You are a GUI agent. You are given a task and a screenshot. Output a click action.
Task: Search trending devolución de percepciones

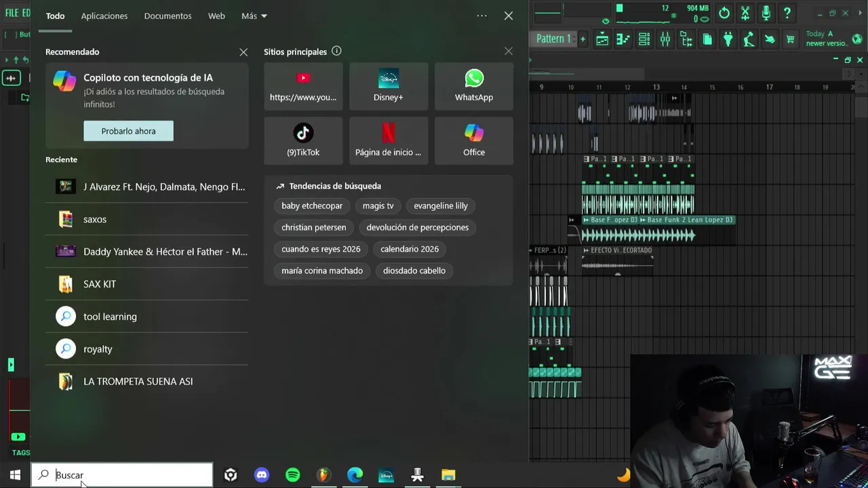418,227
